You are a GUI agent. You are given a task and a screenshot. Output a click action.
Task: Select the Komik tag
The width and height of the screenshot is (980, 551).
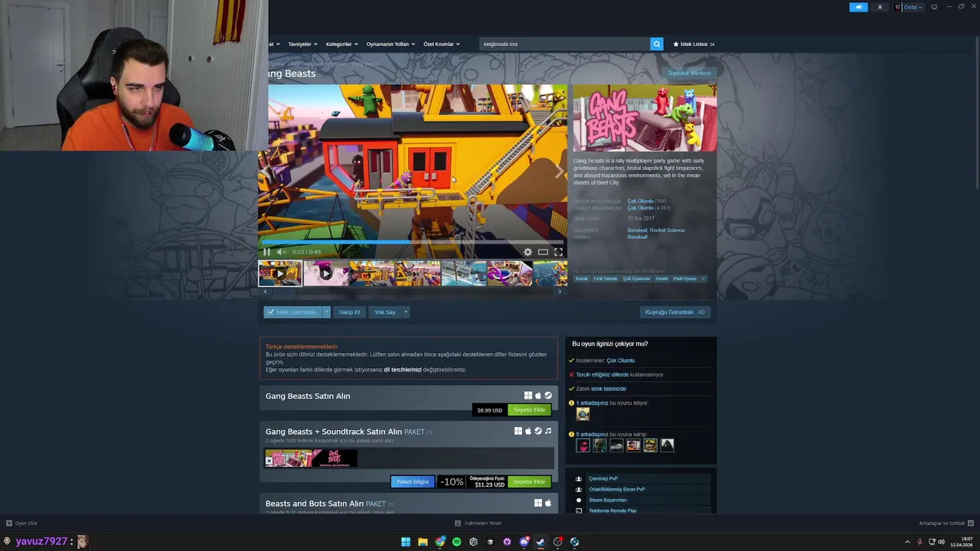coord(582,279)
